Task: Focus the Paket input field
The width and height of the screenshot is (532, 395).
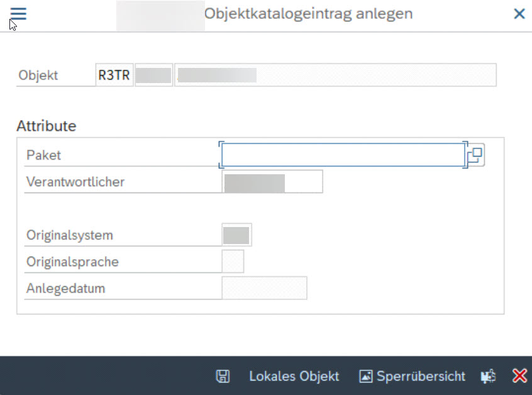Action: coord(343,155)
